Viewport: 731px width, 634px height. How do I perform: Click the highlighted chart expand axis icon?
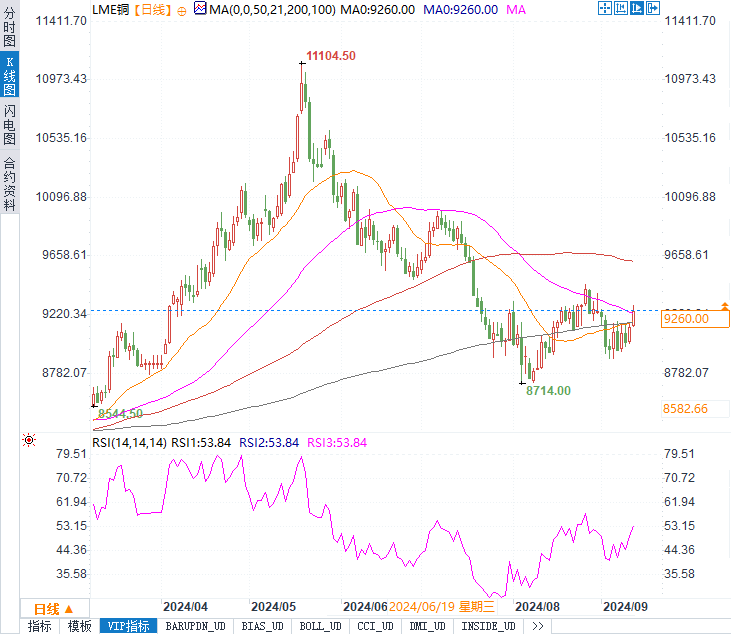(637, 8)
